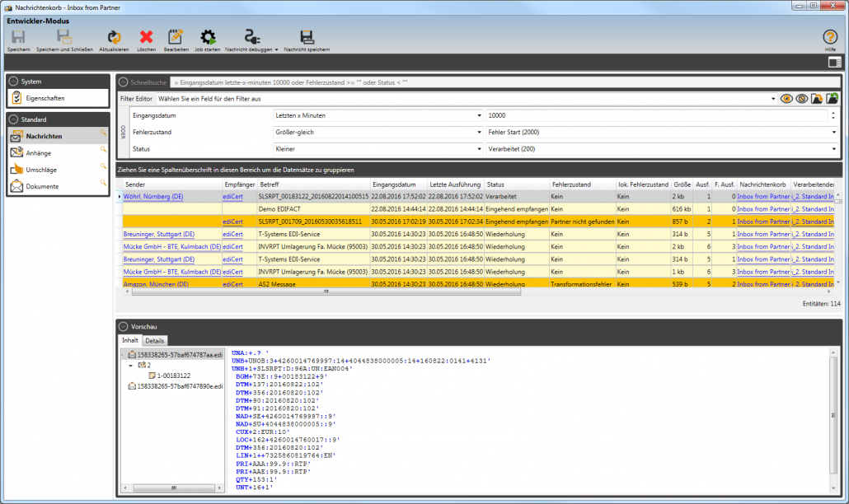Click into Schnellsuche query field
Viewport: 849px width, 504px height.
pyautogui.click(x=504, y=82)
